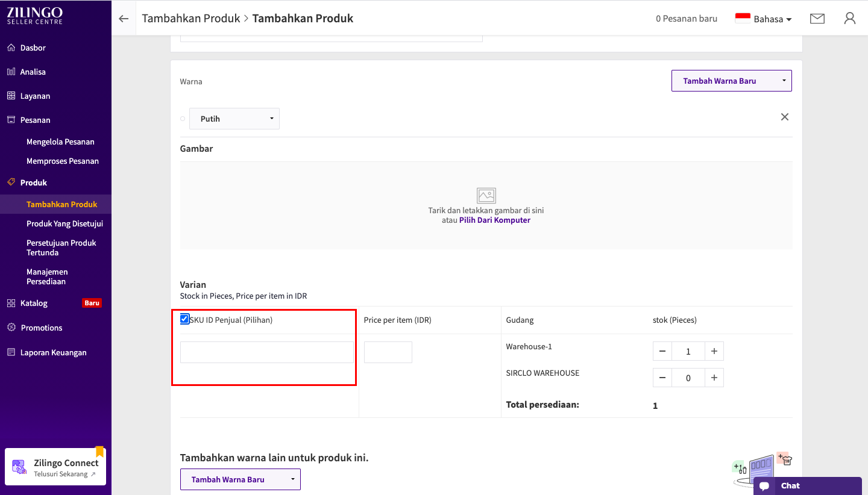Click the SKU ID Penjual input field
Image resolution: width=868 pixels, height=495 pixels.
(x=267, y=352)
